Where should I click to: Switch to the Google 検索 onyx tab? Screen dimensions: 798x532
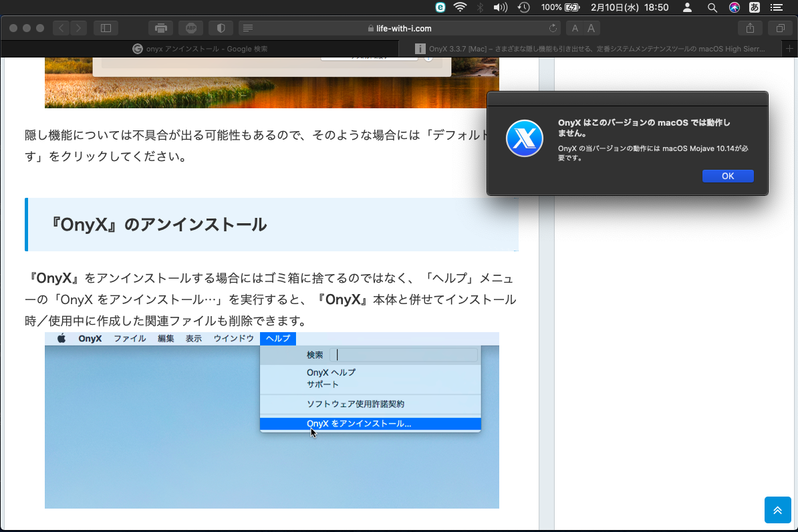click(x=201, y=49)
